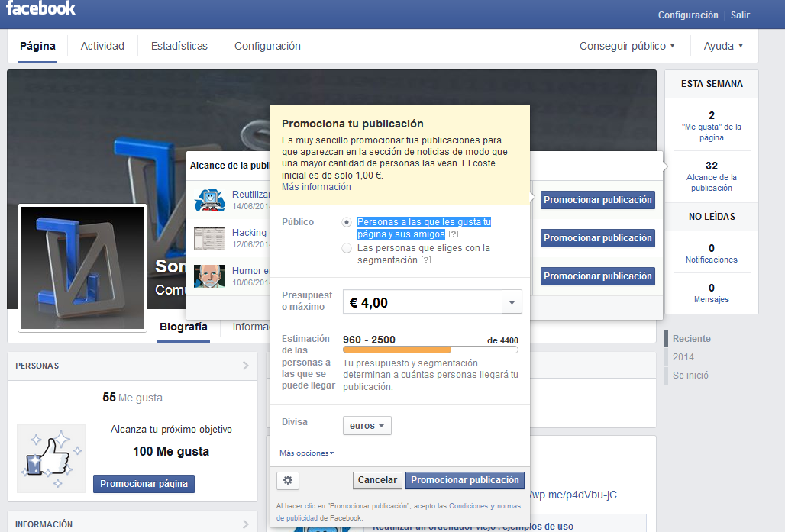Screen dimensions: 785x532
Task: Open the Reutilizar post thumbnail icon
Action: (209, 200)
